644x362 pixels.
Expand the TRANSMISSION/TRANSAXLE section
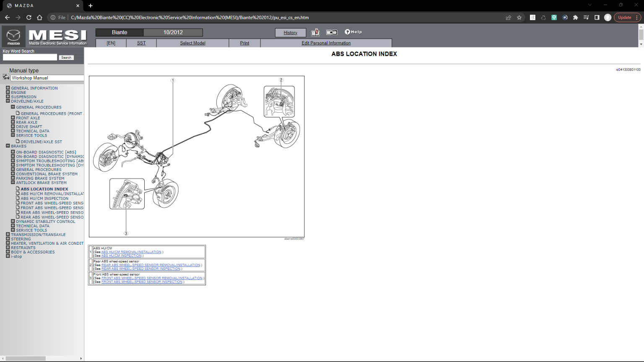(8, 235)
